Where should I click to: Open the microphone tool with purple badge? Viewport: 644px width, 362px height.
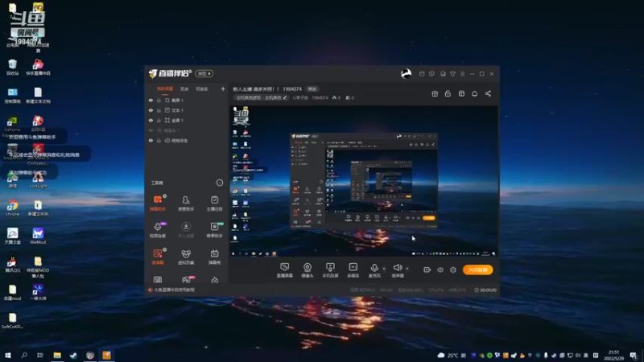(x=158, y=230)
